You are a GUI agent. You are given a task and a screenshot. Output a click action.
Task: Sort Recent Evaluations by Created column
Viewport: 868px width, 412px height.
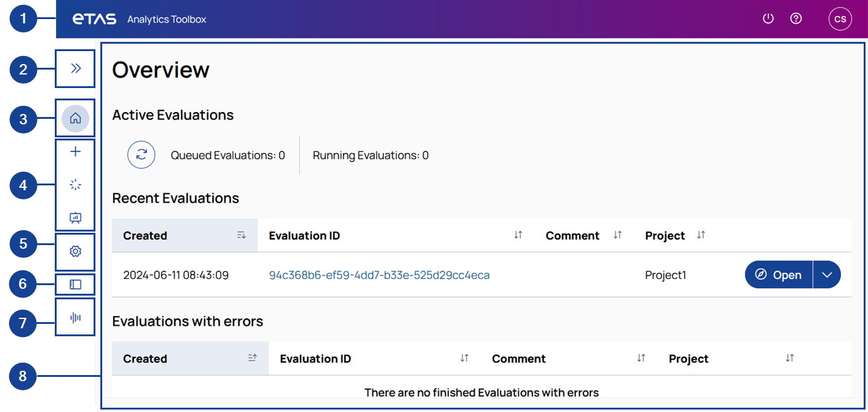click(241, 235)
